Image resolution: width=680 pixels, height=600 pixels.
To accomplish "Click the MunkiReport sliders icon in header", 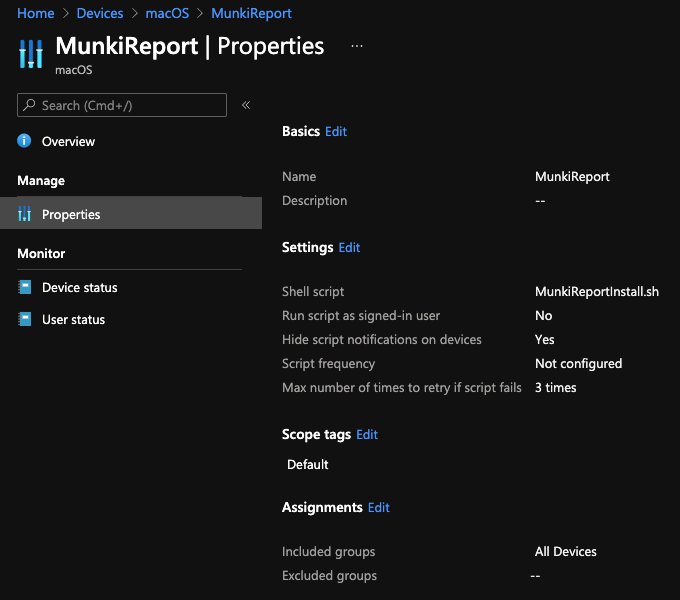I will pos(31,54).
